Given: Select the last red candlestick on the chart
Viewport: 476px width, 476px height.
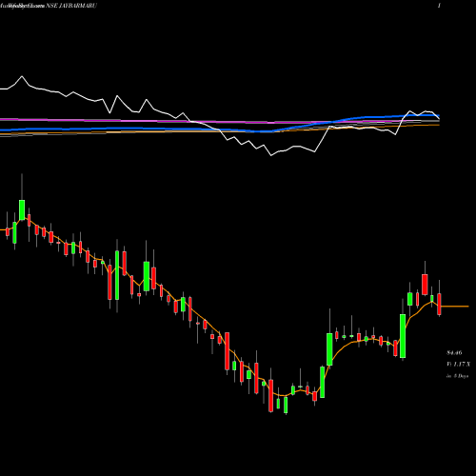Looking at the screenshot, I should pyautogui.click(x=439, y=304).
